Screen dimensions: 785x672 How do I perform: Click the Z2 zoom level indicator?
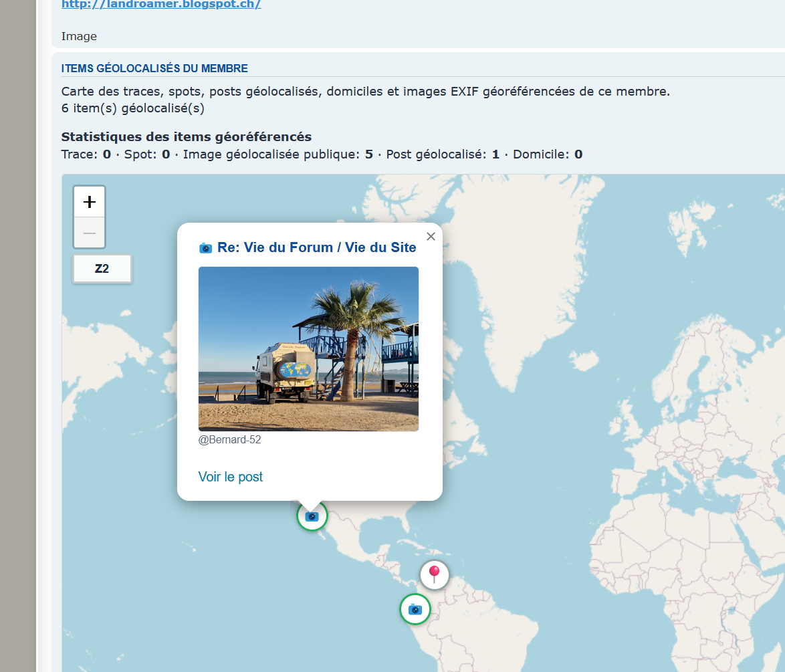[x=102, y=269]
